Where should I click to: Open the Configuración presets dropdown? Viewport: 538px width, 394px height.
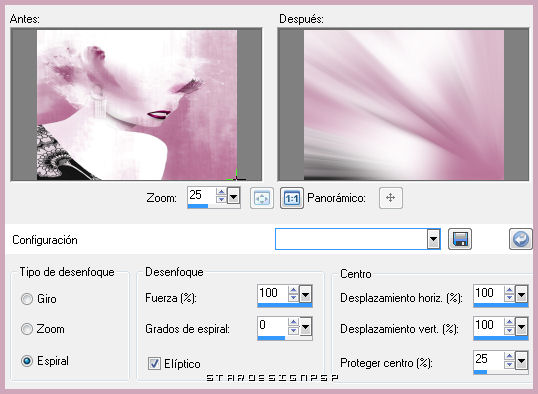[x=433, y=239]
